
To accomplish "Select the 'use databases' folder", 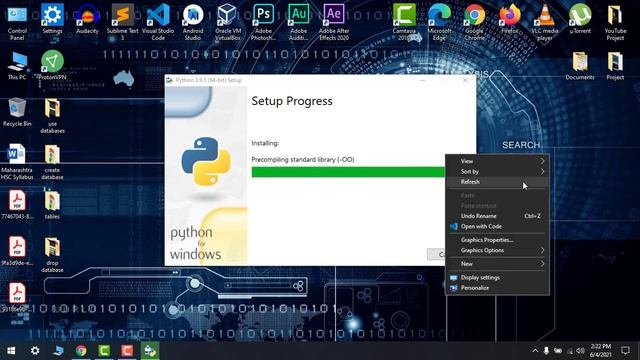I will pyautogui.click(x=52, y=116).
